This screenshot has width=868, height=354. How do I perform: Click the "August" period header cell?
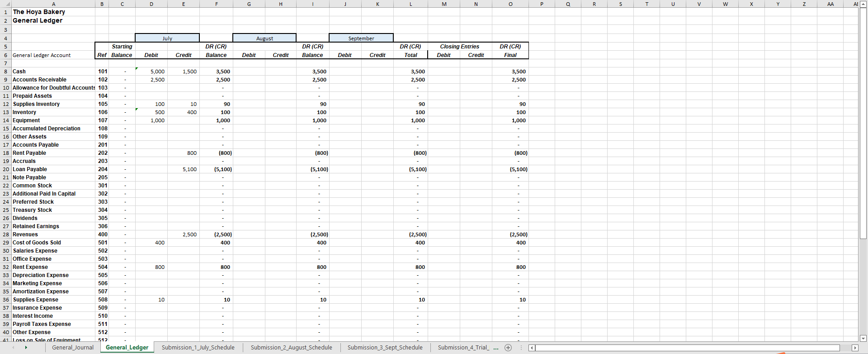[264, 38]
